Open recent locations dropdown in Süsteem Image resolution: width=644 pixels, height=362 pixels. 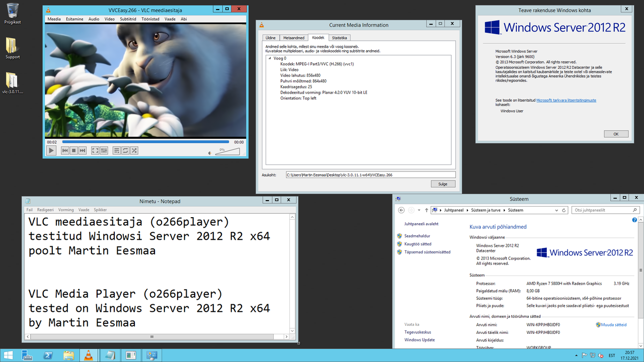point(419,210)
